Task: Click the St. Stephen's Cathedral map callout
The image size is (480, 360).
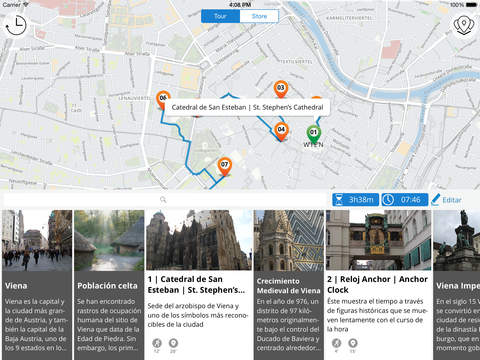Action: click(247, 107)
